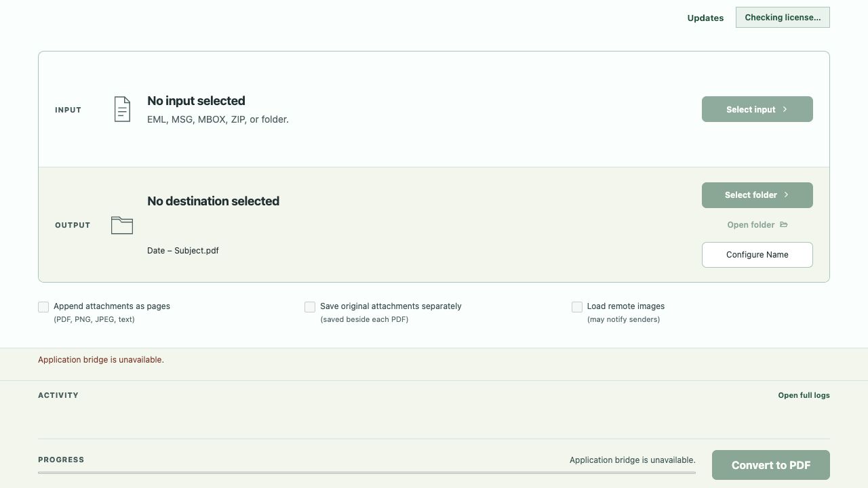Click the No input selected heading

pos(196,101)
